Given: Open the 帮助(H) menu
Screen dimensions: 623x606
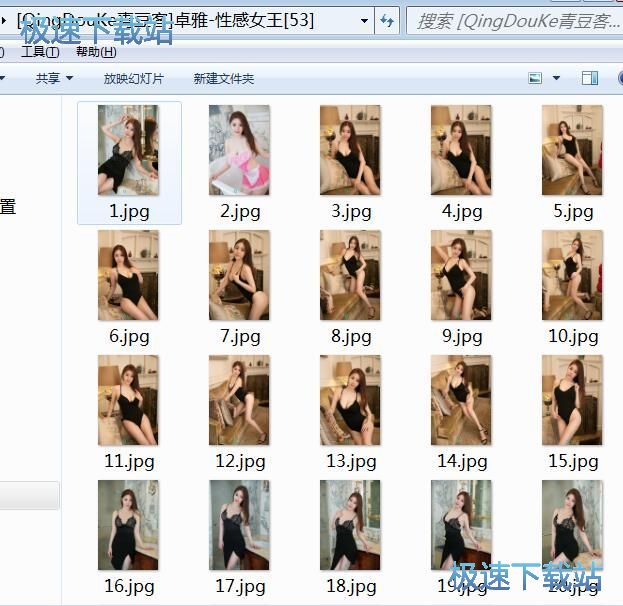Looking at the screenshot, I should (96, 52).
